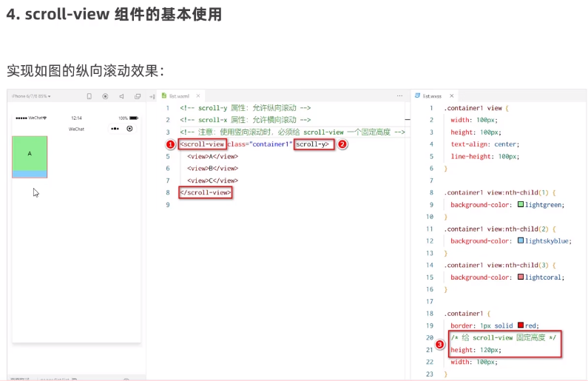This screenshot has width=588, height=381.
Task: Click '.container1 view:nth-child(2) {' selector
Action: tap(500, 229)
